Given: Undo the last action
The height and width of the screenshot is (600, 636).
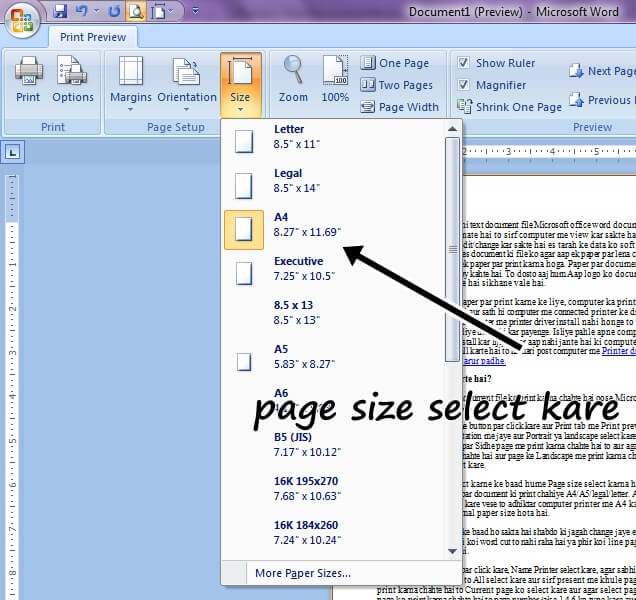Looking at the screenshot, I should [82, 11].
